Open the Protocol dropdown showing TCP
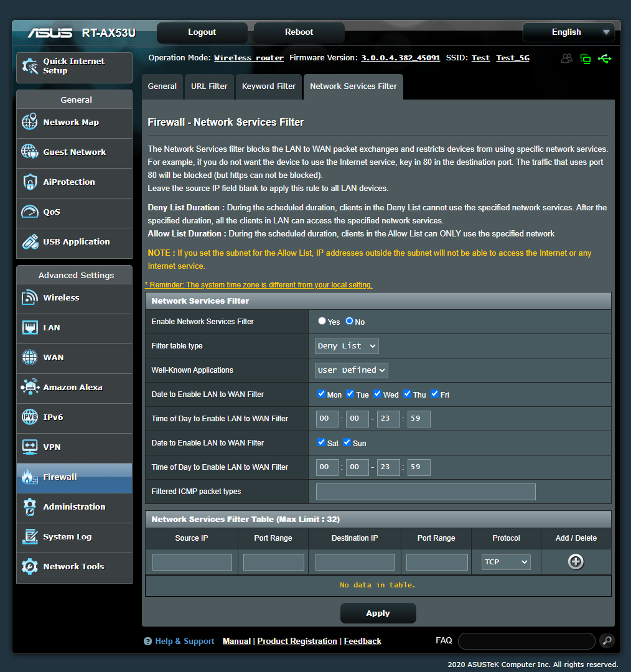 tap(505, 561)
